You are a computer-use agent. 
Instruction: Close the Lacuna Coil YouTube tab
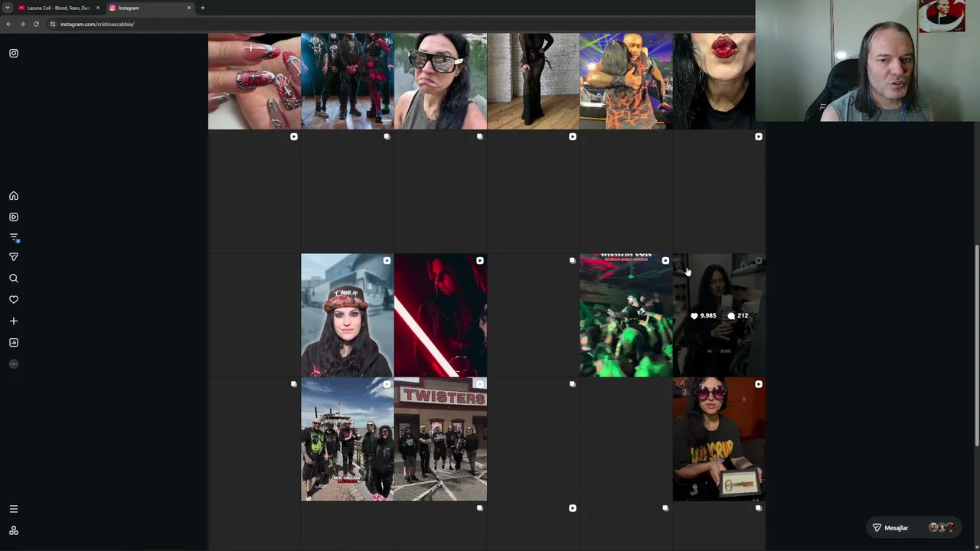point(98,8)
